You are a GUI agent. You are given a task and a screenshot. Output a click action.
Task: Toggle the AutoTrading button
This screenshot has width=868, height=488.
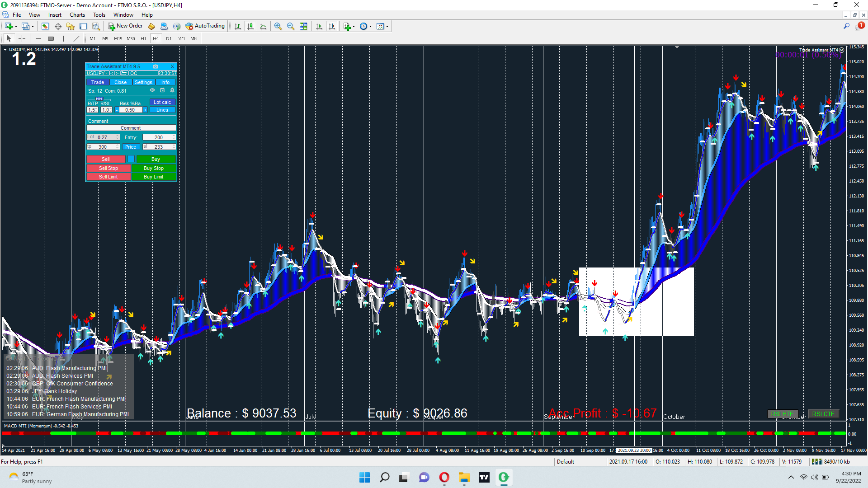point(205,26)
